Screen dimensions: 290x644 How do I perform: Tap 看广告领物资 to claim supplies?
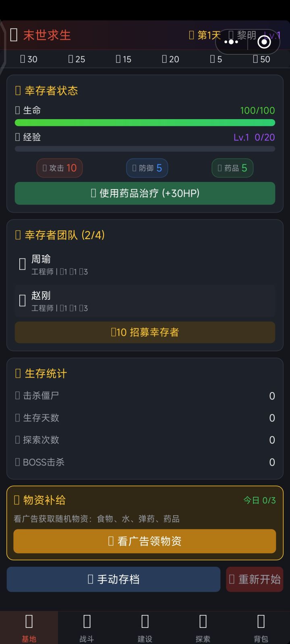pyautogui.click(x=145, y=541)
